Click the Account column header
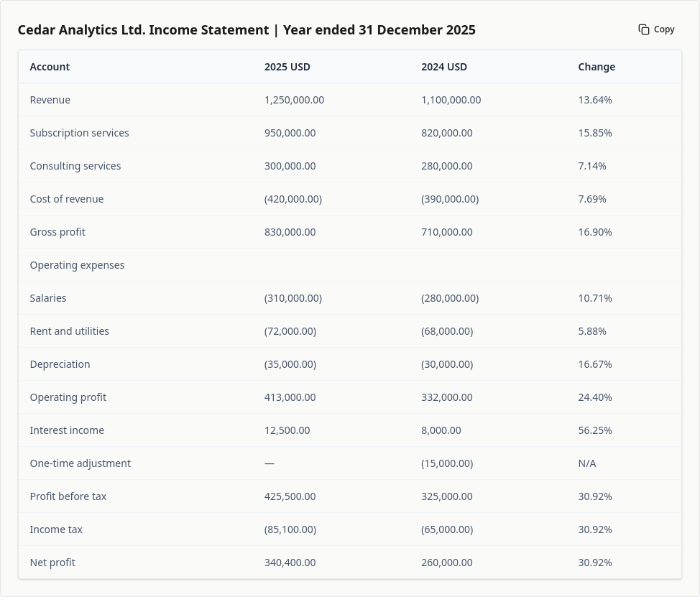This screenshot has height=597, width=700. [x=50, y=67]
